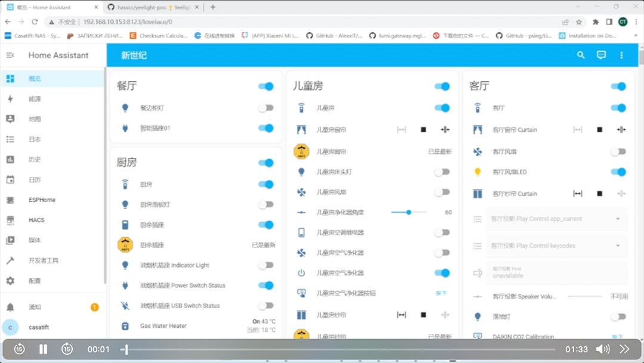Pause the video playback
The height and width of the screenshot is (363, 644).
pyautogui.click(x=43, y=349)
